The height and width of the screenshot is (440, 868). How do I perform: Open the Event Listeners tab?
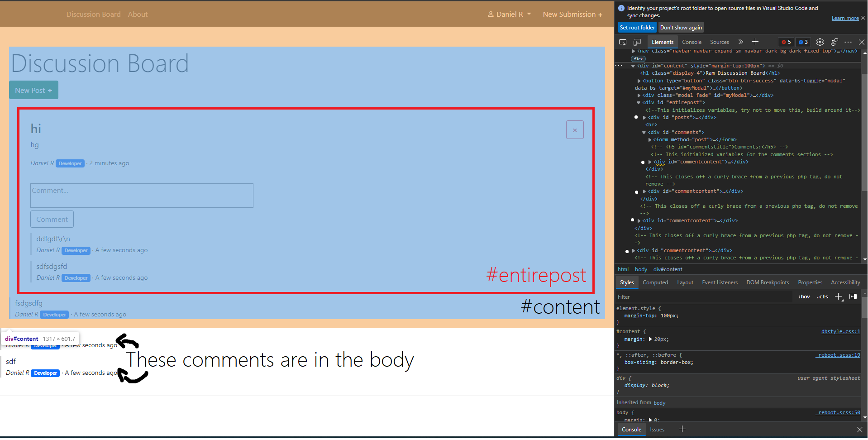point(720,282)
